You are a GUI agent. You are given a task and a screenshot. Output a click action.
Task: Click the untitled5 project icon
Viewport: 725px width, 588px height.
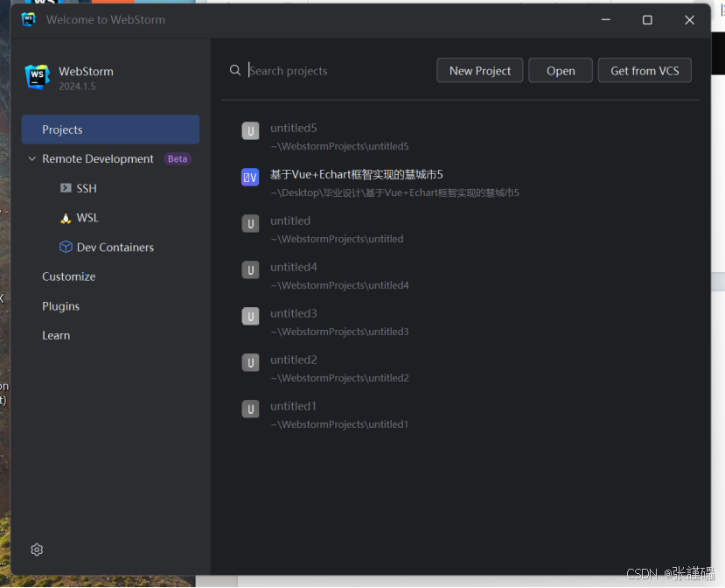[x=250, y=131]
